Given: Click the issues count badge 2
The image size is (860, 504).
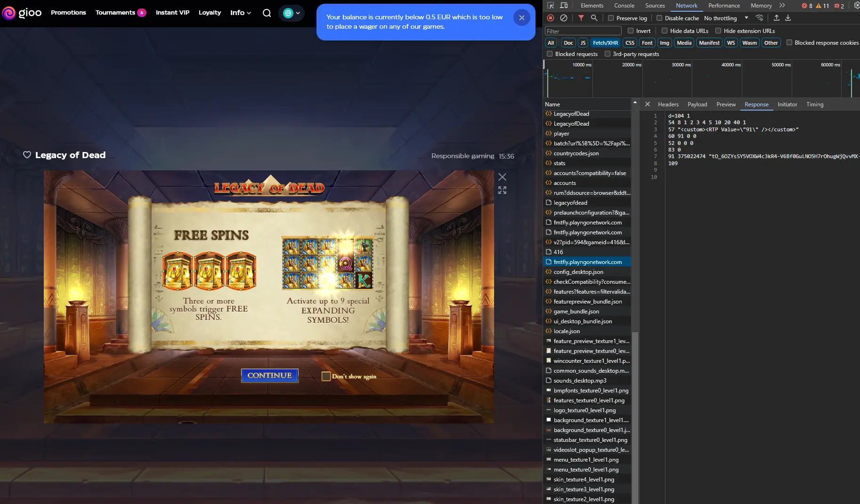Looking at the screenshot, I should point(839,6).
